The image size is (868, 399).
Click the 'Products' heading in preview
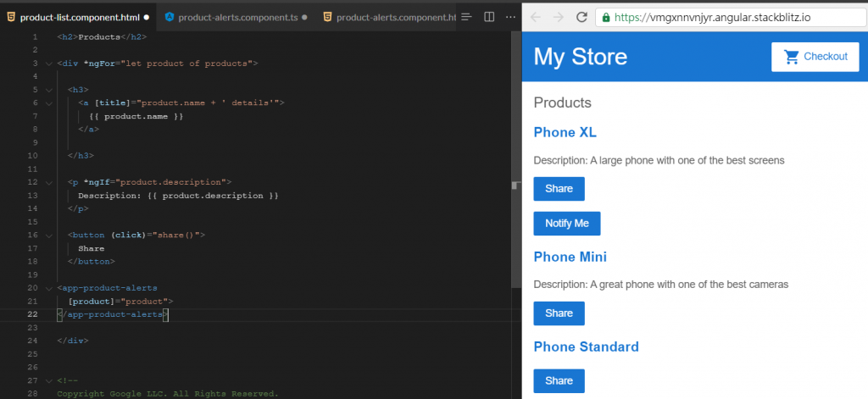point(563,103)
